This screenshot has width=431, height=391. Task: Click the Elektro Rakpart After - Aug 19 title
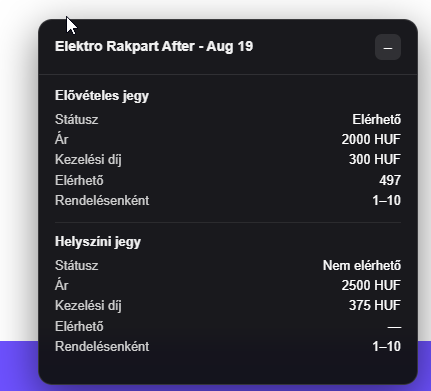154,46
